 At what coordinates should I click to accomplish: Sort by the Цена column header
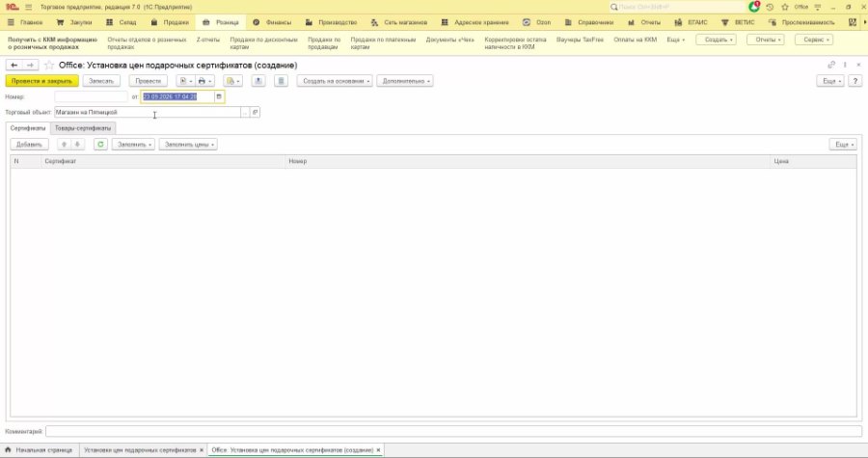(814, 162)
